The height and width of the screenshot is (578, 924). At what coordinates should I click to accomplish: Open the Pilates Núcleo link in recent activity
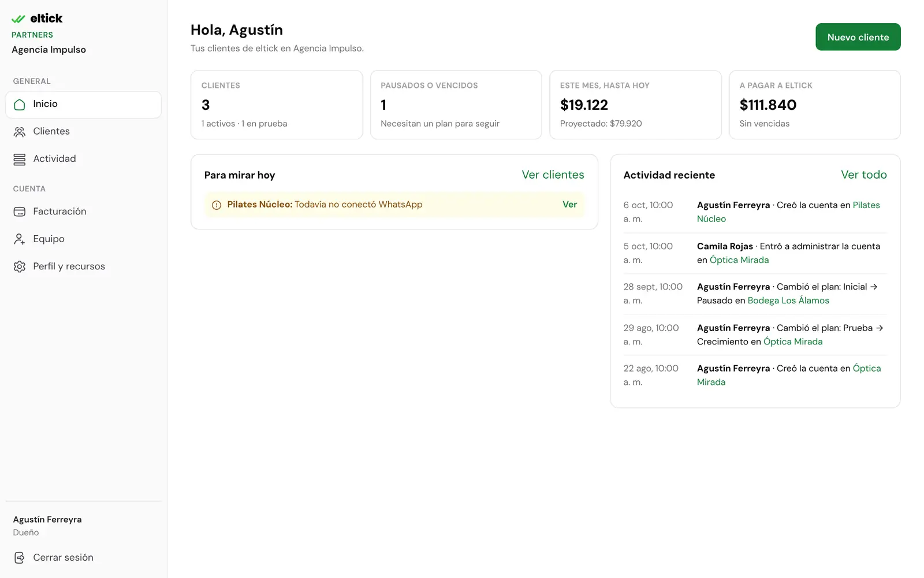pos(788,212)
